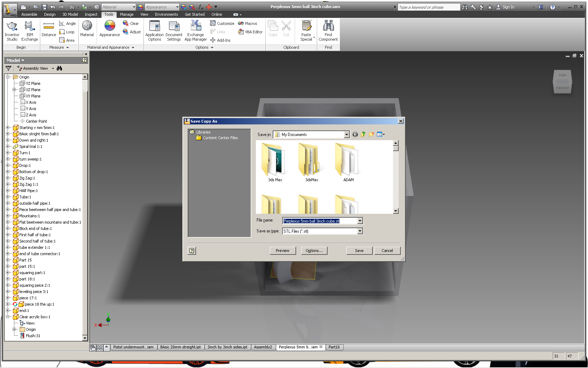Open Document Settings
The width and height of the screenshot is (588, 368).
coord(174,31)
